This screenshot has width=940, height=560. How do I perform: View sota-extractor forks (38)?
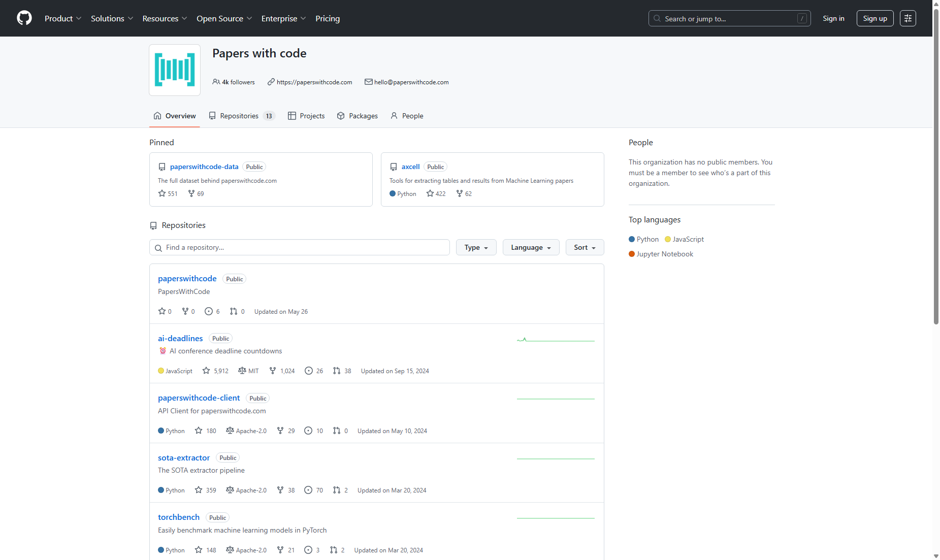click(x=286, y=490)
